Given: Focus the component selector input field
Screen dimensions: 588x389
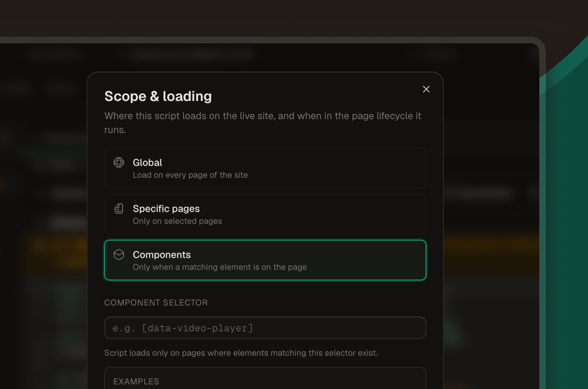Looking at the screenshot, I should tap(265, 328).
